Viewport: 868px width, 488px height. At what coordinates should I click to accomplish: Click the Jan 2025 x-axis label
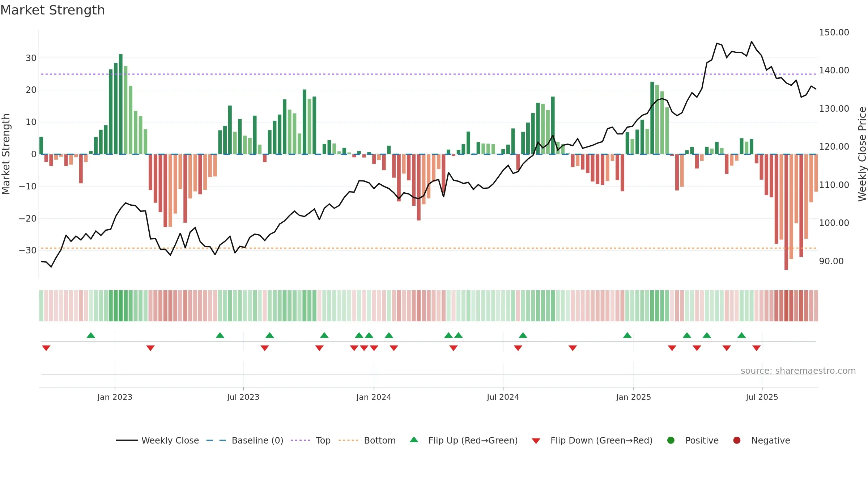633,397
